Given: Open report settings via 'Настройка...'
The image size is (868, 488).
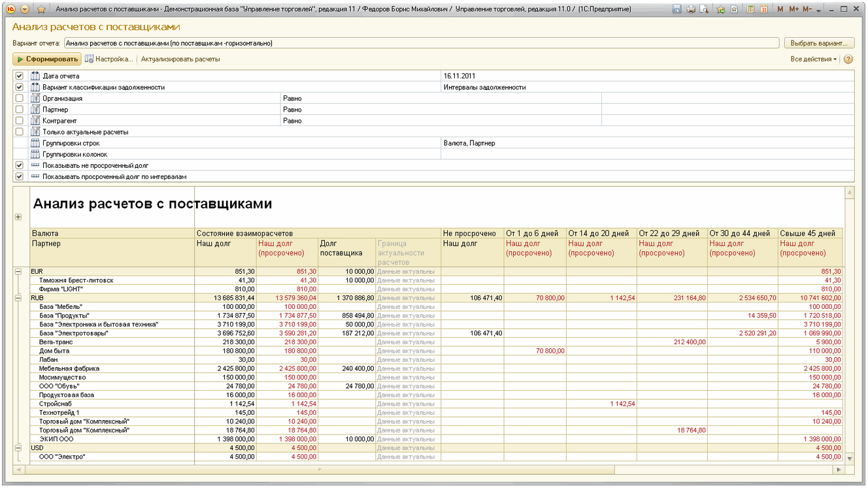Looking at the screenshot, I should (109, 59).
